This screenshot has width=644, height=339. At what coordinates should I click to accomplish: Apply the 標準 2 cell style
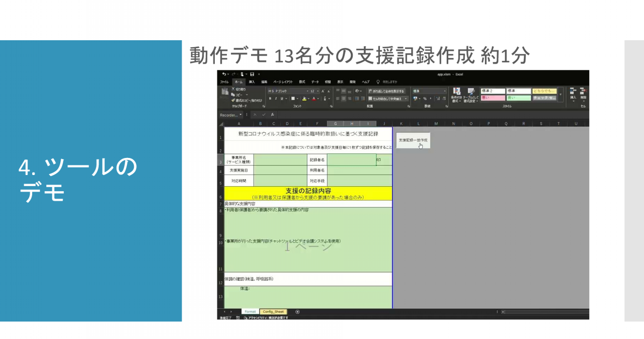[493, 91]
